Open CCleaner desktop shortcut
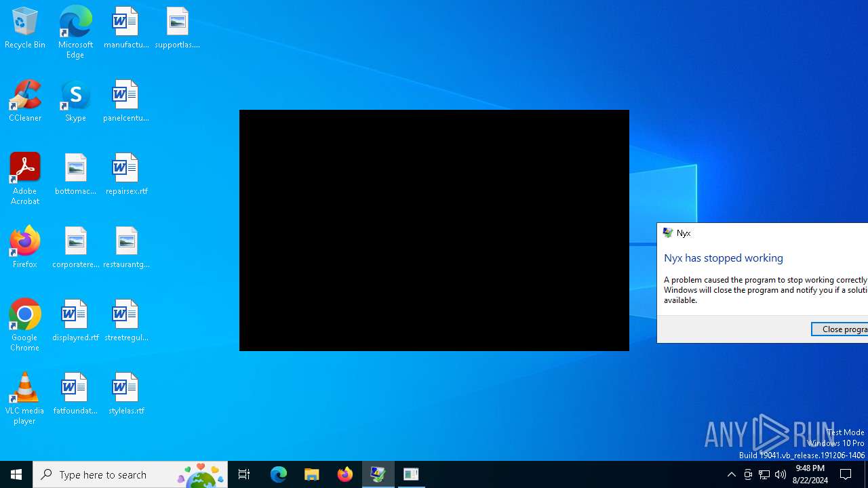This screenshot has height=488, width=868. 25,102
